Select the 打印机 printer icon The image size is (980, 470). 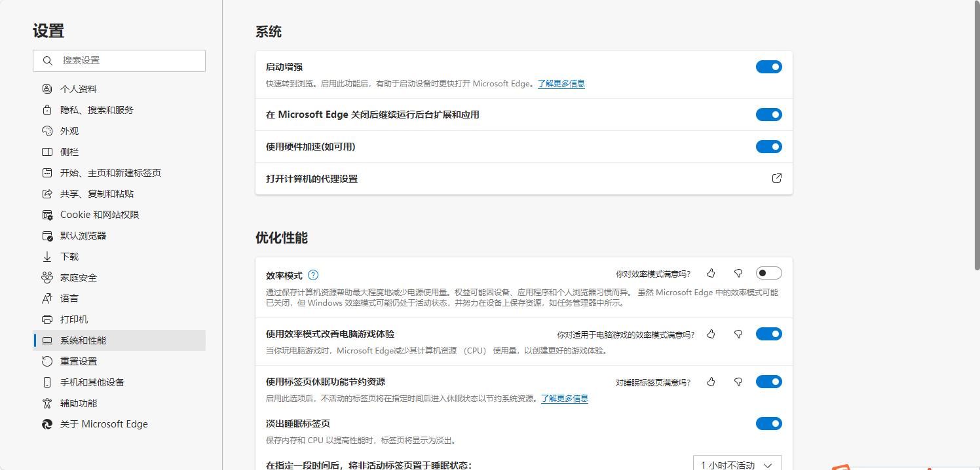[x=45, y=319]
